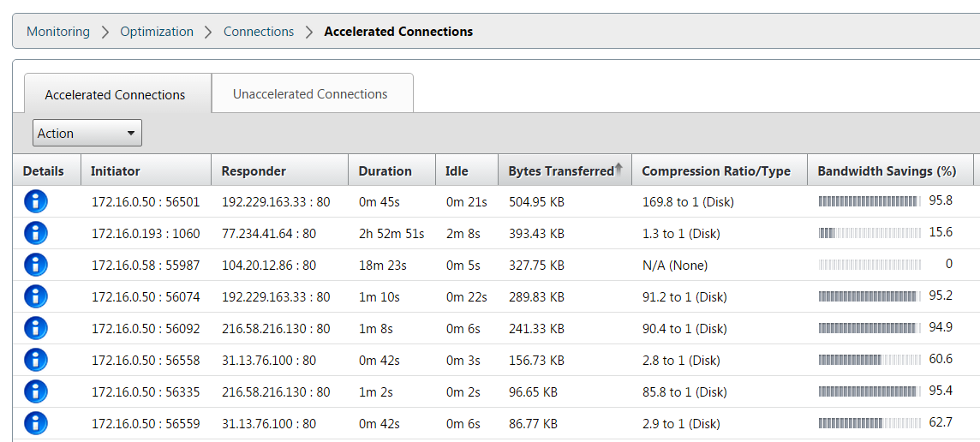
Task: Click info icon for 104.20.12.86 row
Action: coord(36,265)
